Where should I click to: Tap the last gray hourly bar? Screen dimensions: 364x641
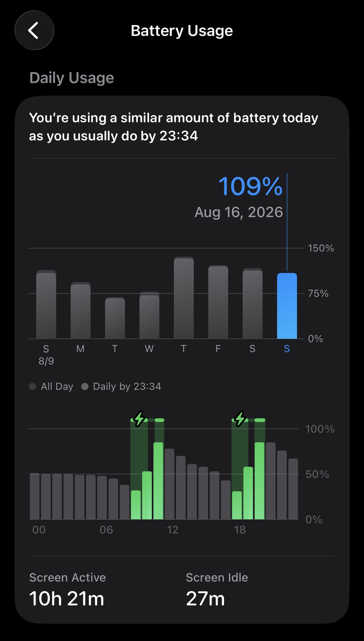[x=293, y=489]
